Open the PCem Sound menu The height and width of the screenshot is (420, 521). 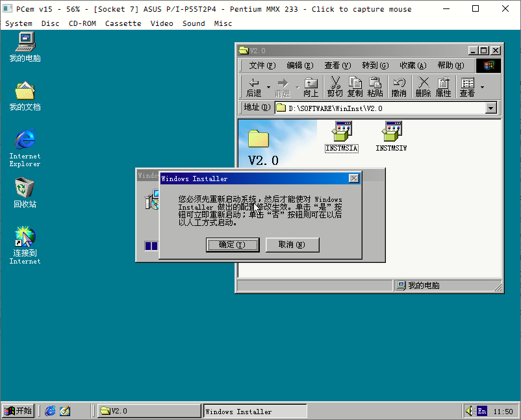point(194,23)
